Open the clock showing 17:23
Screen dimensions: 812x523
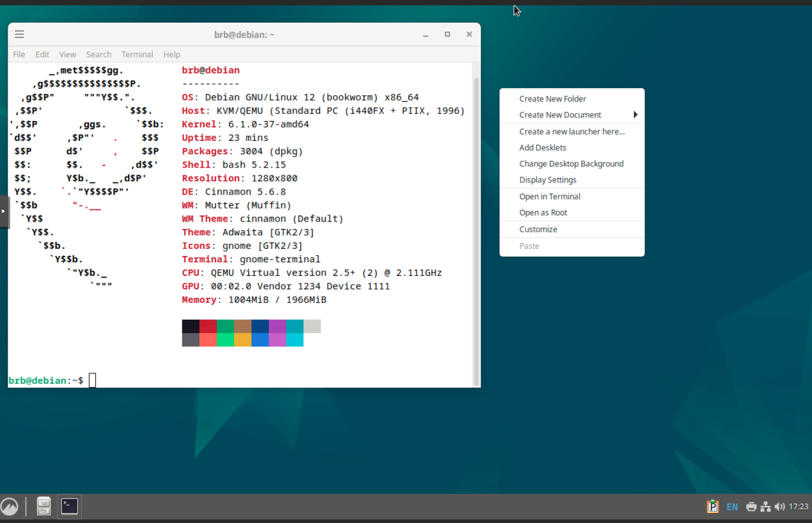point(799,507)
